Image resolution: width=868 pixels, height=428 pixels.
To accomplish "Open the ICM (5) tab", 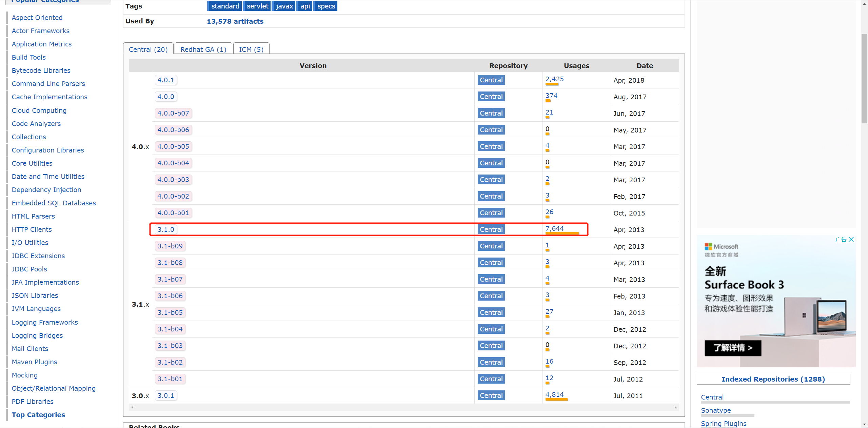I will click(x=251, y=49).
